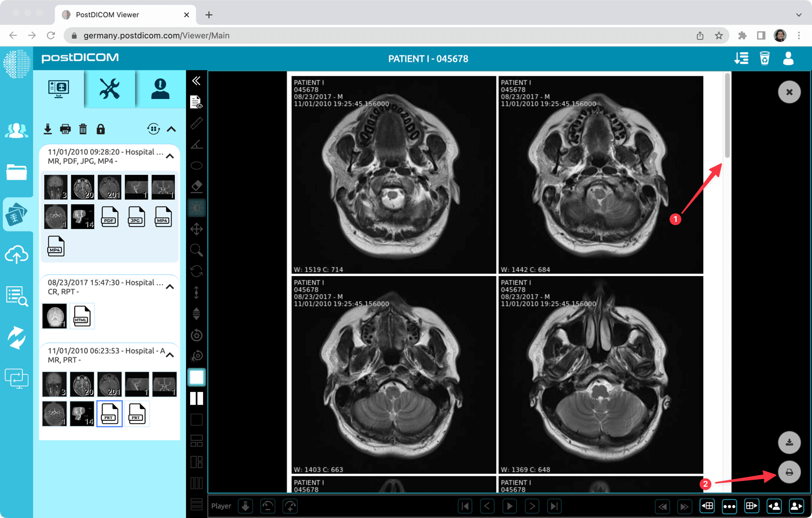Viewport: 812px width, 518px height.
Task: Click the lock study icon
Action: coord(101,128)
